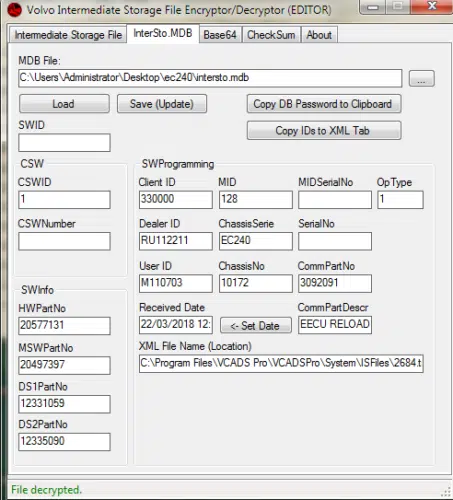Click the Received Date field

(x=176, y=325)
